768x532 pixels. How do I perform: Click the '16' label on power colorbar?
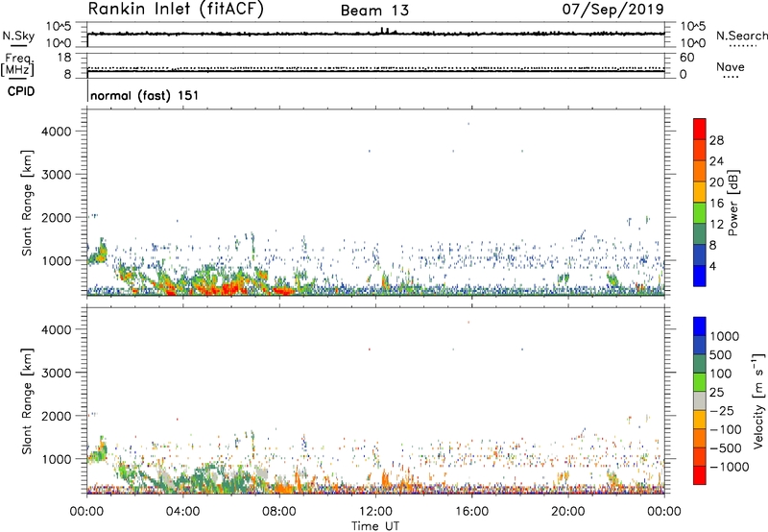716,204
